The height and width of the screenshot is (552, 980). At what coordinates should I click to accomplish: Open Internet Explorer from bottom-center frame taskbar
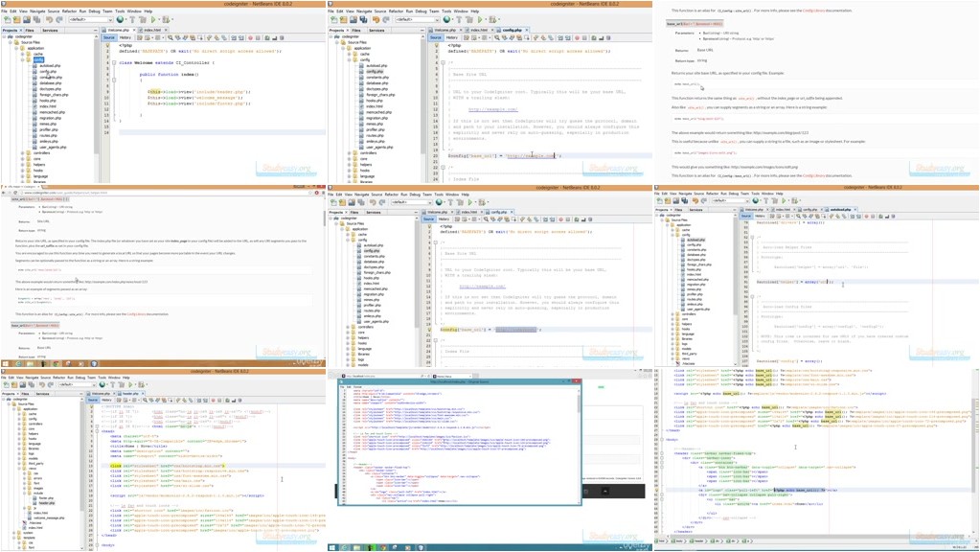click(345, 547)
